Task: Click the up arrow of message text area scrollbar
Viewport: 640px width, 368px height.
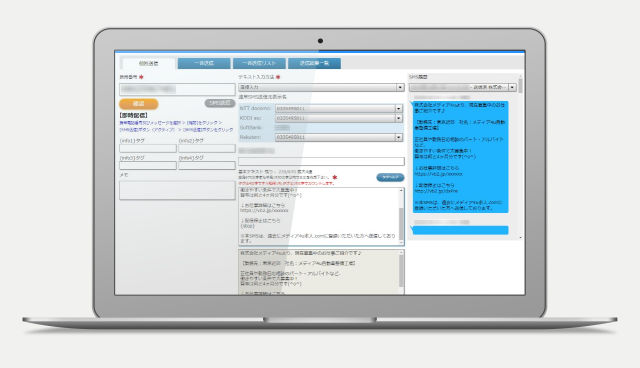Action: (401, 191)
